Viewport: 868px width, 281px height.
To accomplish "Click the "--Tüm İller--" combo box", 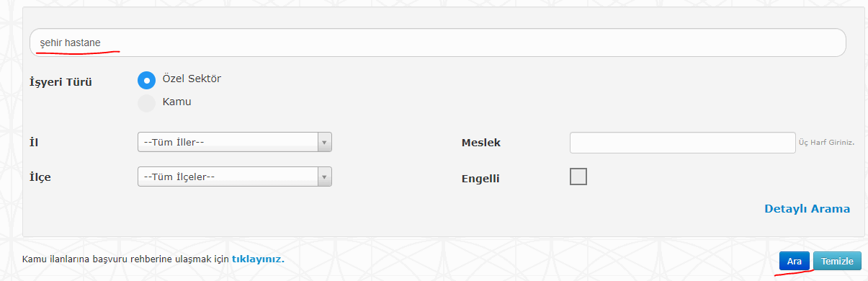I will coord(234,142).
